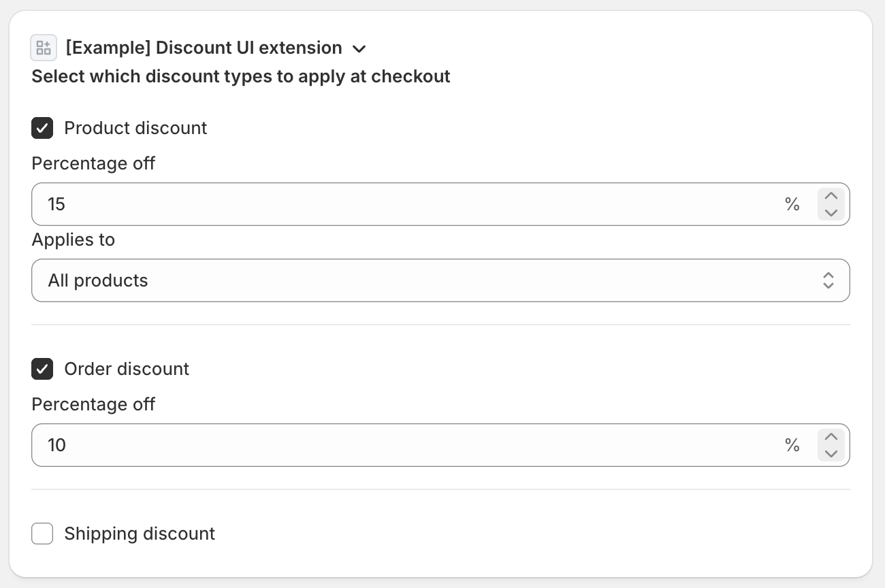Click the Select which discount types heading
The width and height of the screenshot is (885, 588).
click(241, 76)
